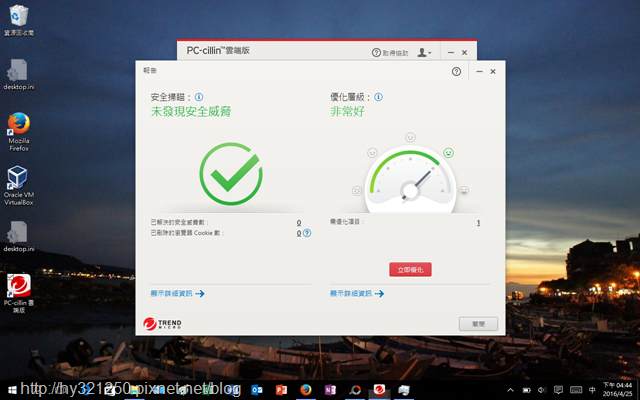Image resolution: width=640 pixels, height=400 pixels.
Task: Open the Windows Start button
Action: tap(12, 390)
